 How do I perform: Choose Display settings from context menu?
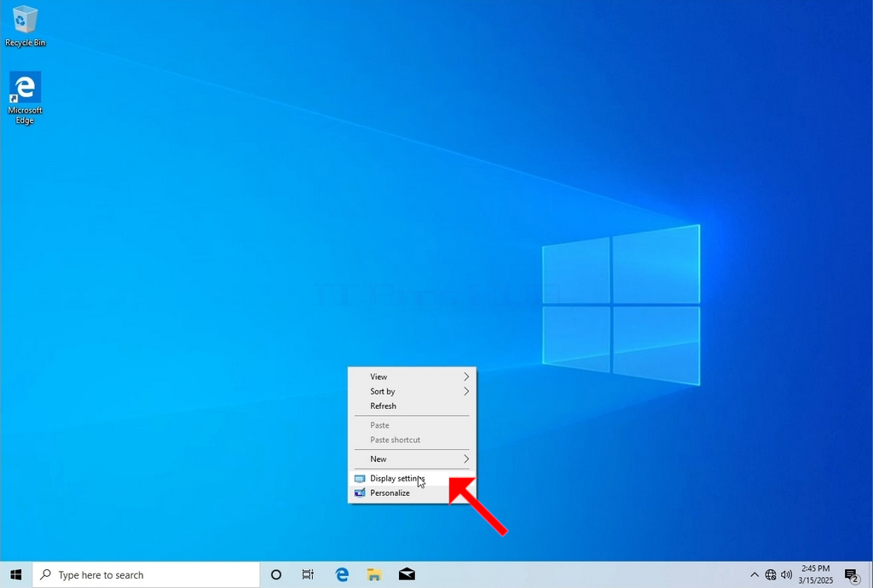[x=412, y=478]
